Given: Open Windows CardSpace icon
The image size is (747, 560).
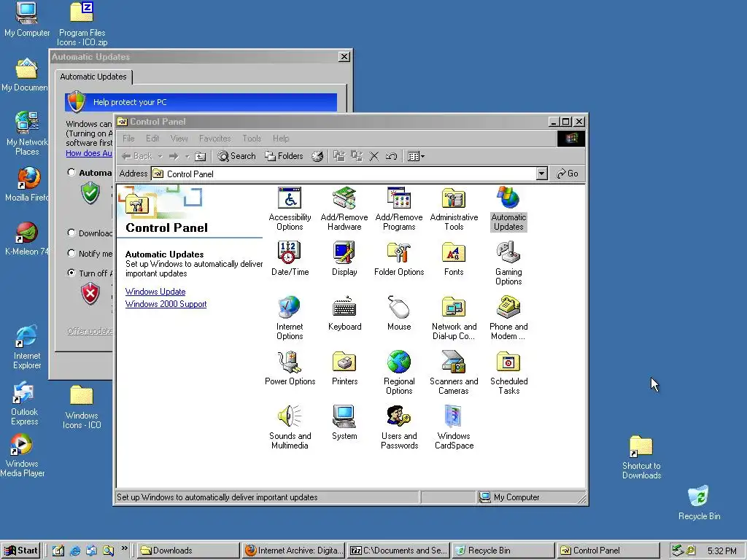Looking at the screenshot, I should [x=454, y=427].
